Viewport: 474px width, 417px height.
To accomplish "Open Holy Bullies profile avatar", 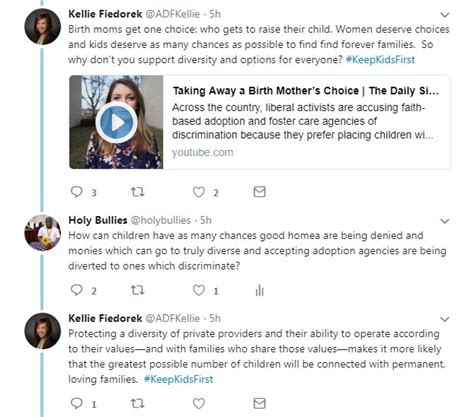I will point(42,232).
